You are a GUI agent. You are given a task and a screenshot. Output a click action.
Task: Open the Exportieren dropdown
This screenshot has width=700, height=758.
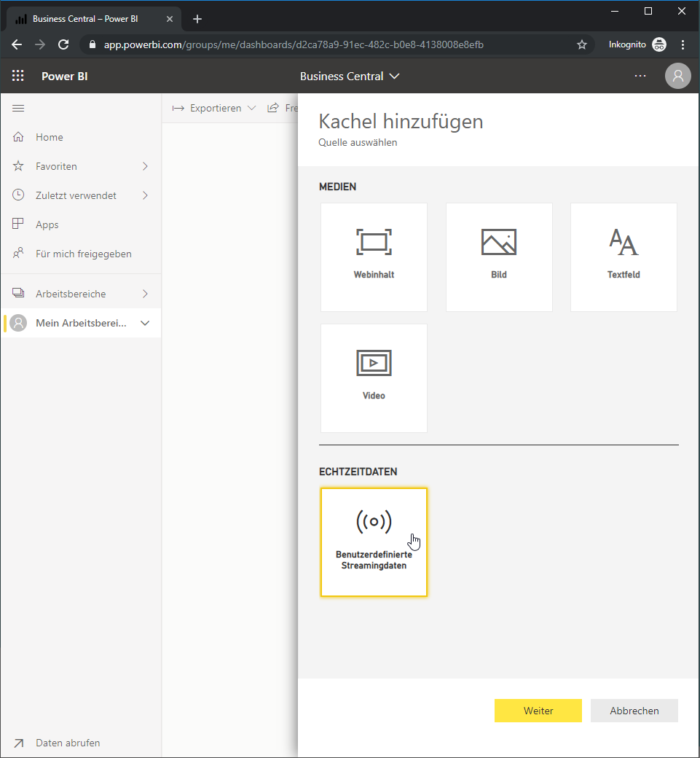click(214, 109)
